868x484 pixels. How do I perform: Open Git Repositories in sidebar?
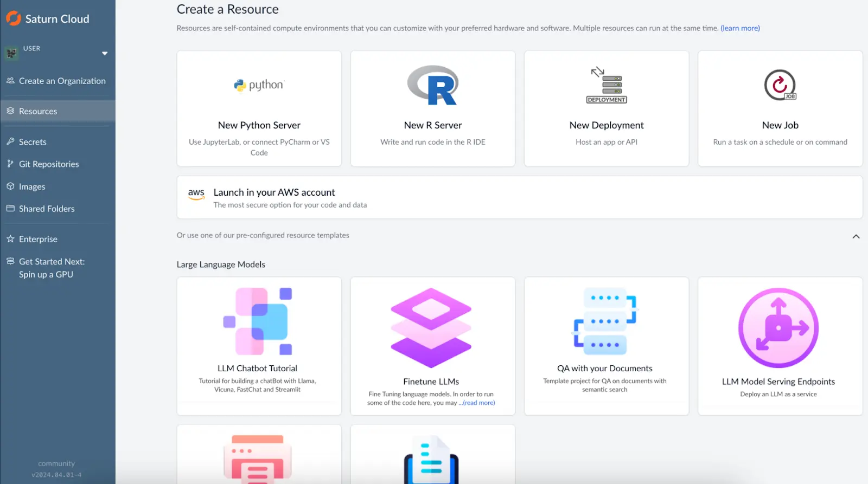[x=49, y=164]
